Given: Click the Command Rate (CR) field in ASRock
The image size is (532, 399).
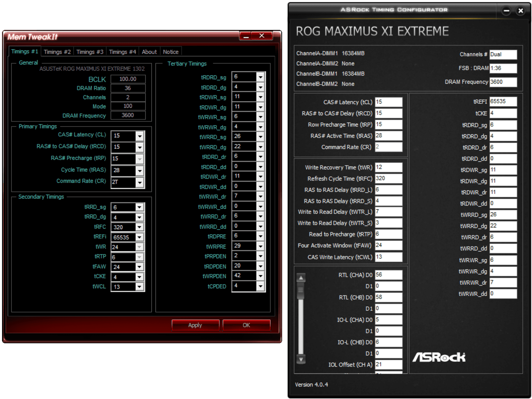Looking at the screenshot, I should coord(389,147).
